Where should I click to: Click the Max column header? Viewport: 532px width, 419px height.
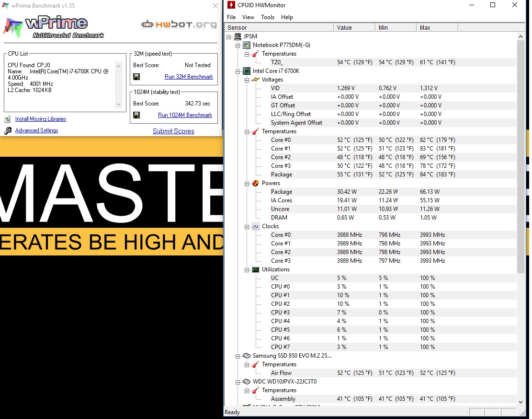[437, 27]
